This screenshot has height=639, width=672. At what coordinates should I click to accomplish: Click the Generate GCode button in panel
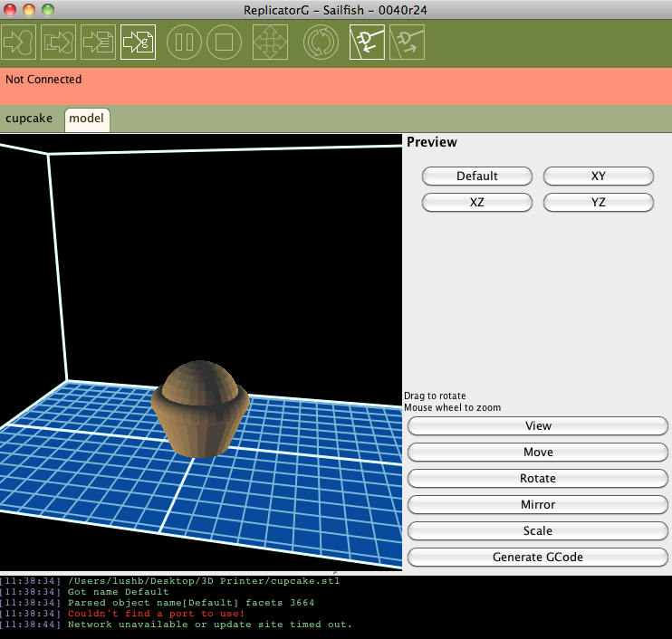(538, 557)
